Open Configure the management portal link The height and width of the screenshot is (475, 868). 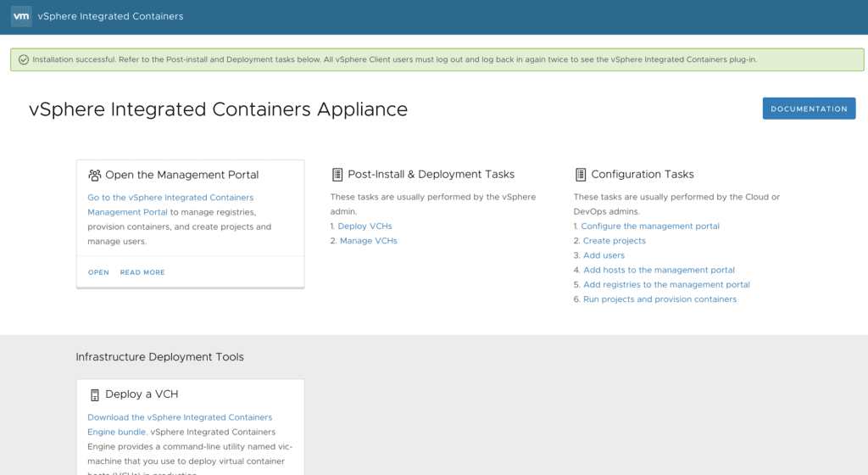click(650, 226)
